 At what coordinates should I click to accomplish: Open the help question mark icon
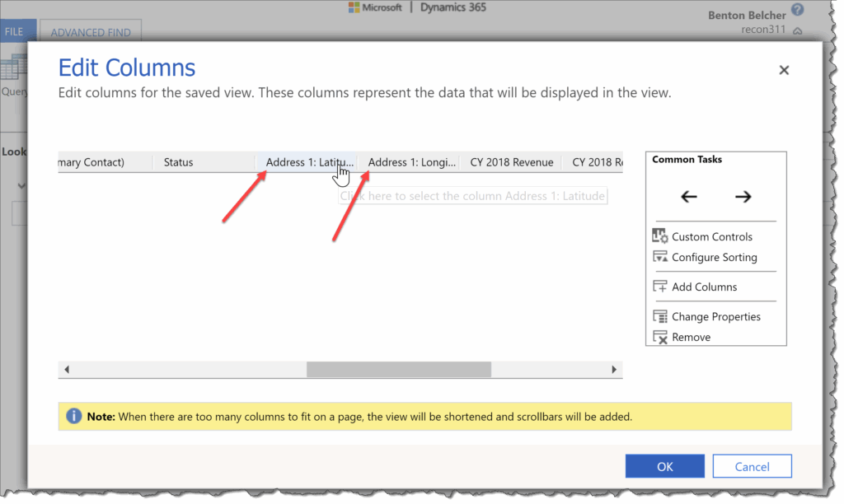[x=797, y=10]
